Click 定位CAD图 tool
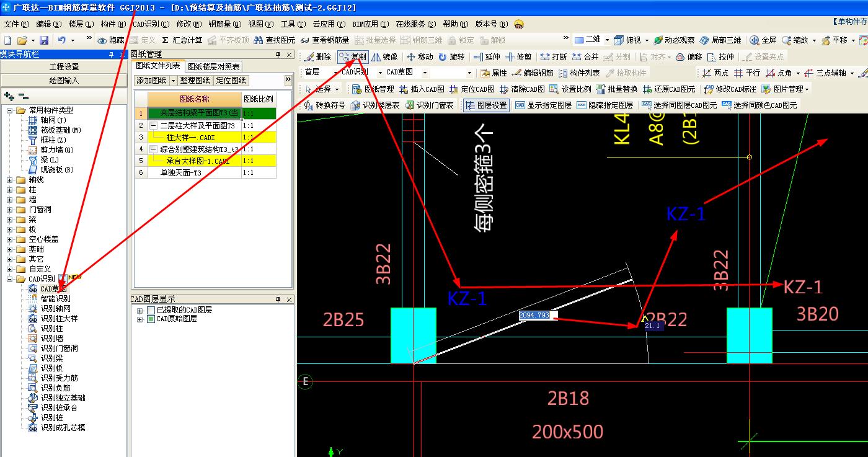This screenshot has width=868, height=457. pyautogui.click(x=472, y=89)
